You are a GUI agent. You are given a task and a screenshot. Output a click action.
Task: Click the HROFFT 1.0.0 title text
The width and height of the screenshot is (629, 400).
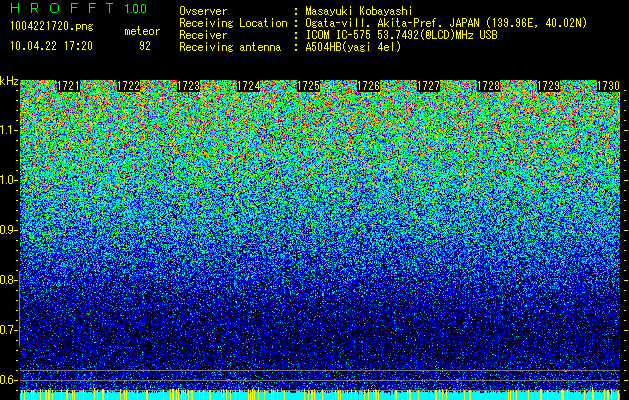pyautogui.click(x=78, y=8)
